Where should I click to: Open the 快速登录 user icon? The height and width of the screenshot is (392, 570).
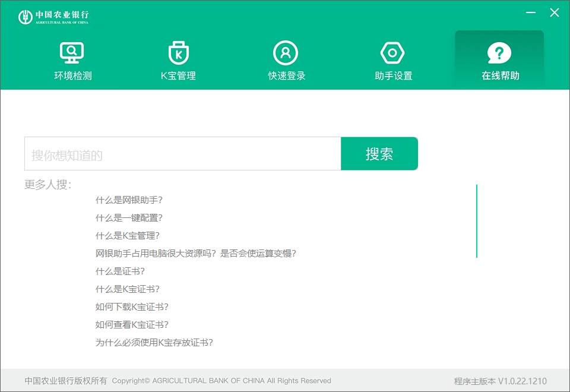286,53
